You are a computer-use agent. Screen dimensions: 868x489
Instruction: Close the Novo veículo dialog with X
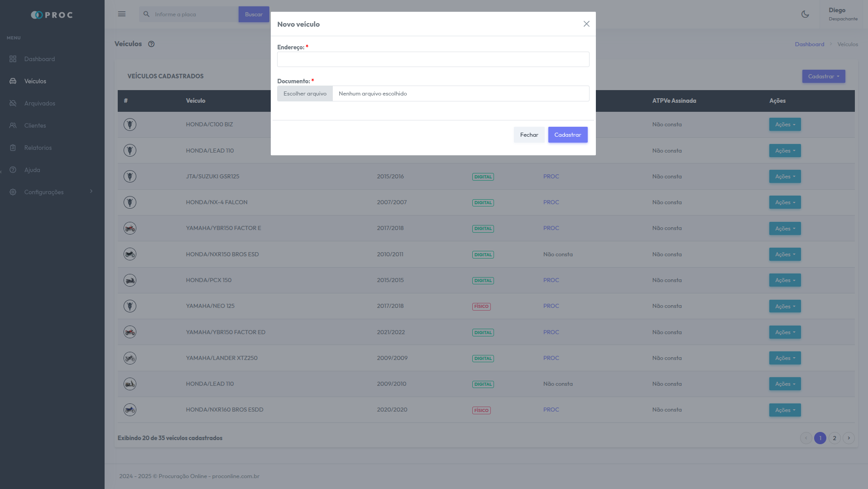coord(586,24)
